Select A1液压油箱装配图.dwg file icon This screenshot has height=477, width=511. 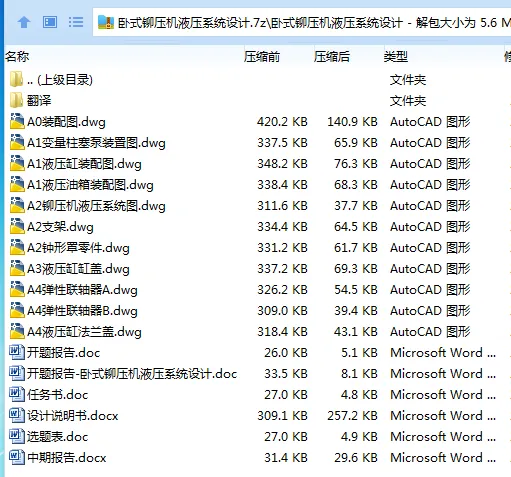pos(17,184)
